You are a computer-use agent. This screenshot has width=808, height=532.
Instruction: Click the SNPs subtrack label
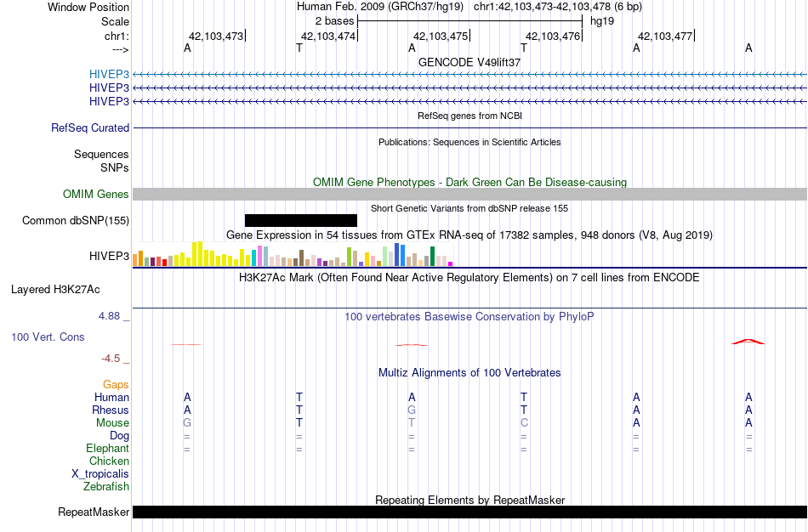(115, 167)
